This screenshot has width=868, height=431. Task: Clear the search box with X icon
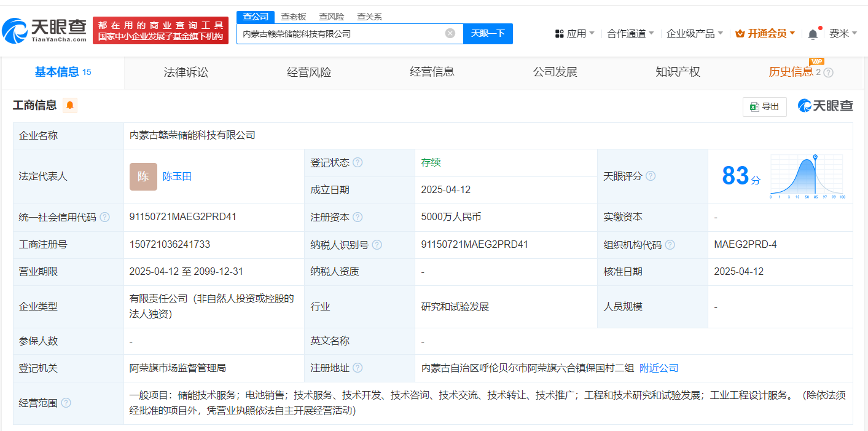[450, 34]
